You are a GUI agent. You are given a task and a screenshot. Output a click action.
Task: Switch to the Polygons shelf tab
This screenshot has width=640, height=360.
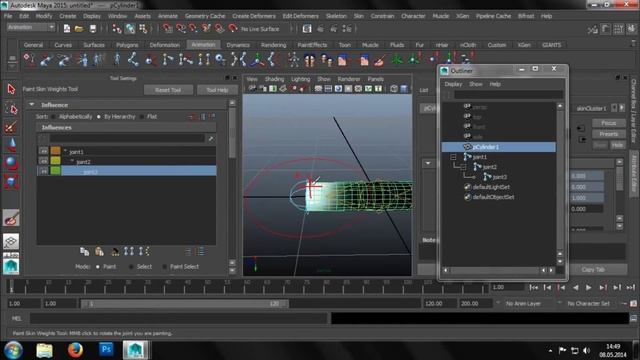tap(127, 45)
